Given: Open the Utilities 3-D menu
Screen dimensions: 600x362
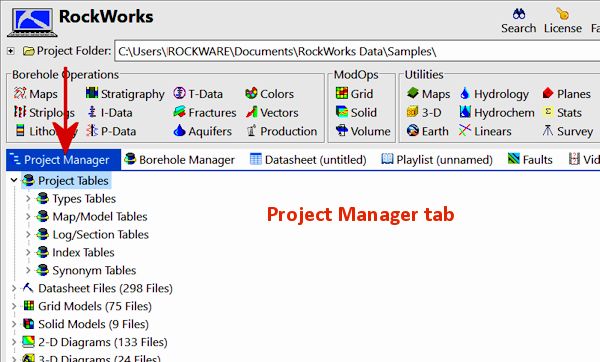Looking at the screenshot, I should [424, 113].
